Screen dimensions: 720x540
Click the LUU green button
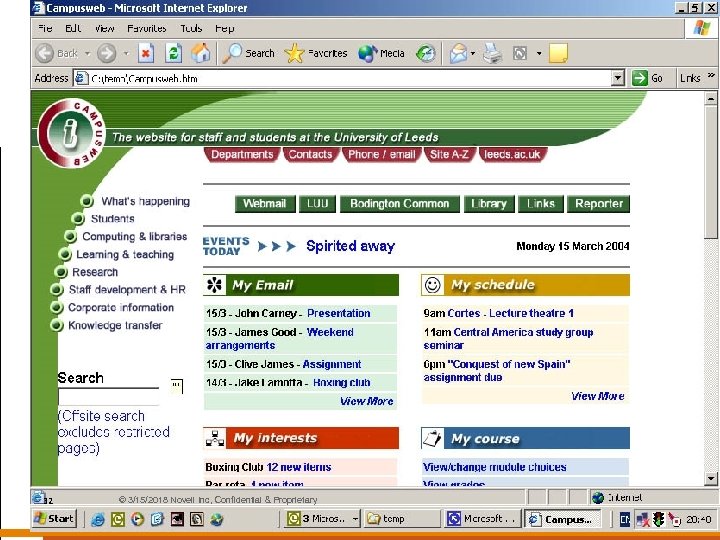pos(317,204)
